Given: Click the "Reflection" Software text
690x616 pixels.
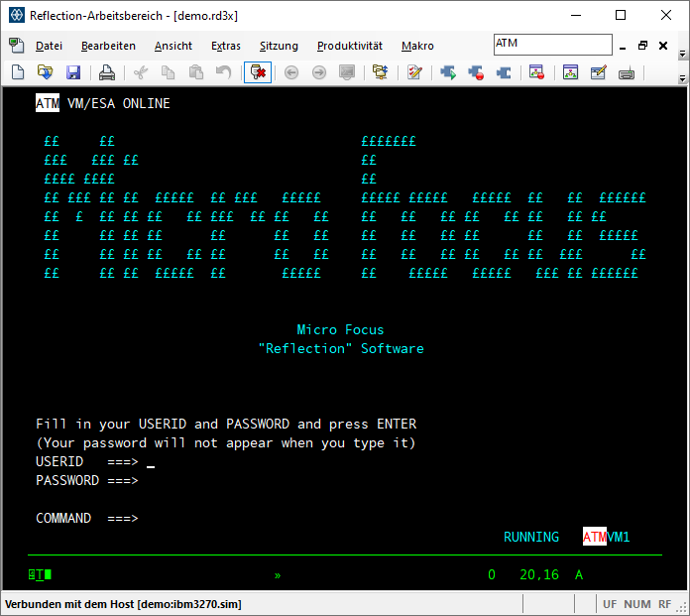Looking at the screenshot, I should [x=341, y=349].
